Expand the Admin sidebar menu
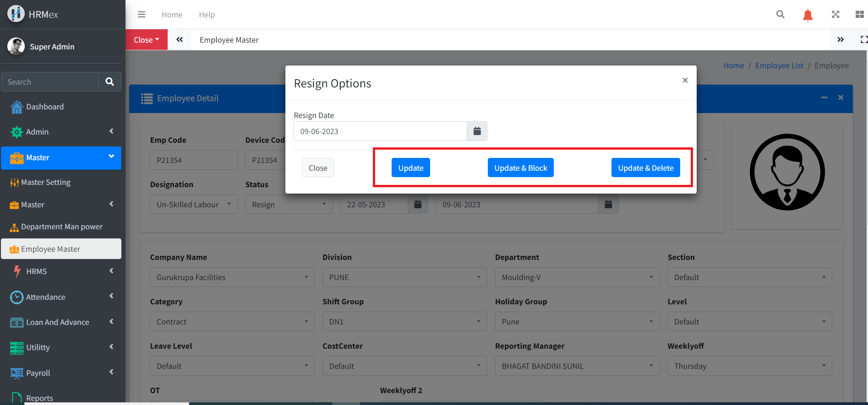 click(x=61, y=132)
